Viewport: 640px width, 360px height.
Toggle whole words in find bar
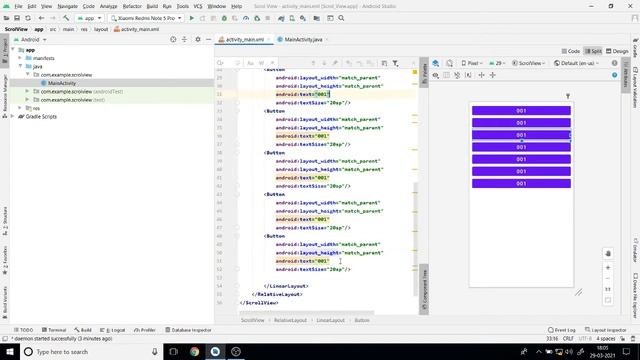261,63
